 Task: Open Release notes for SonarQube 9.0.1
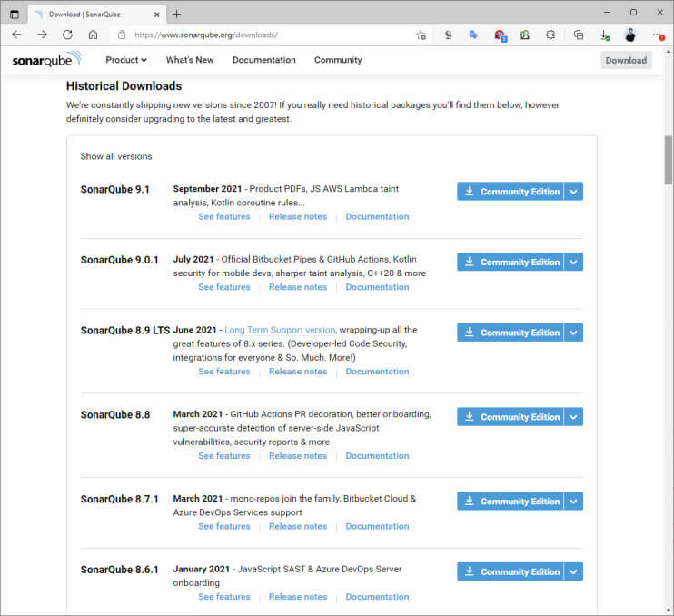pos(298,287)
